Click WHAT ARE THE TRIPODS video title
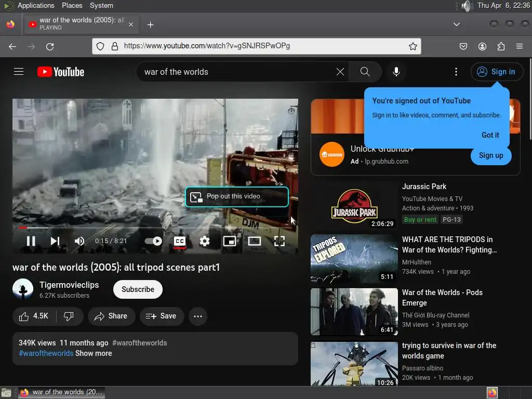 pyautogui.click(x=449, y=245)
